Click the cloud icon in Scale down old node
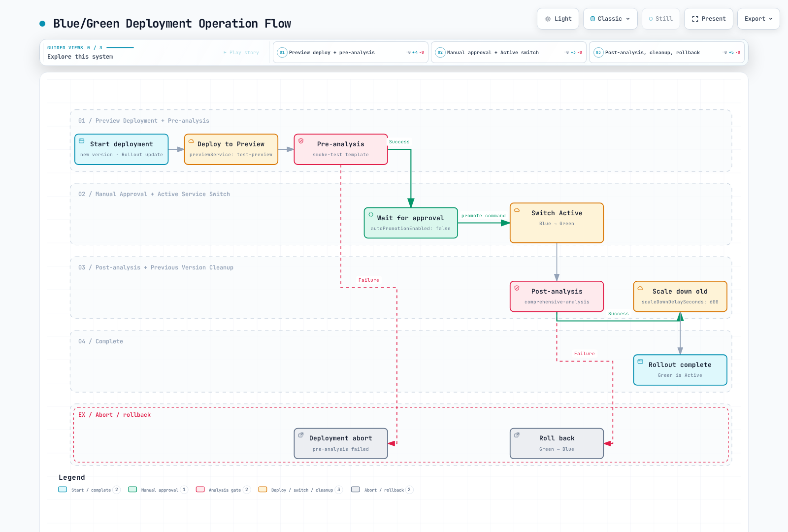The image size is (788, 532). (640, 288)
